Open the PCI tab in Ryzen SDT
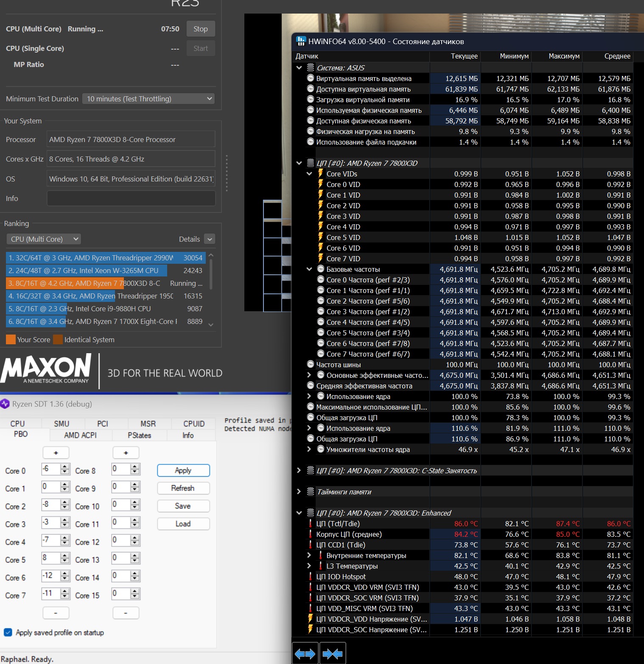The width and height of the screenshot is (644, 664). coord(103,424)
